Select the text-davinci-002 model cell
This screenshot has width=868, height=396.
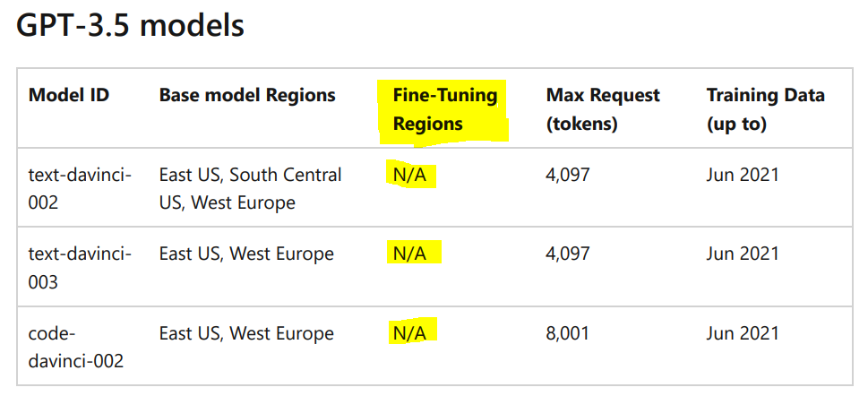click(80, 188)
